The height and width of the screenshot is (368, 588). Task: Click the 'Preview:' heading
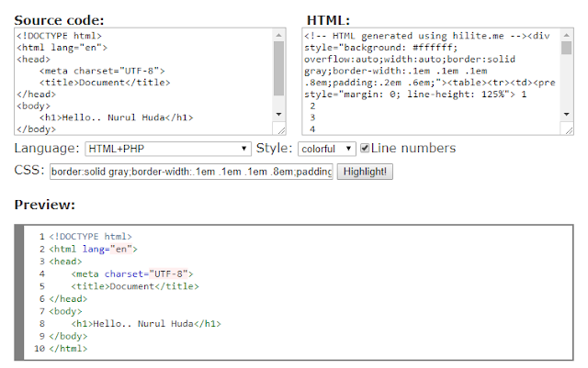[x=45, y=205]
